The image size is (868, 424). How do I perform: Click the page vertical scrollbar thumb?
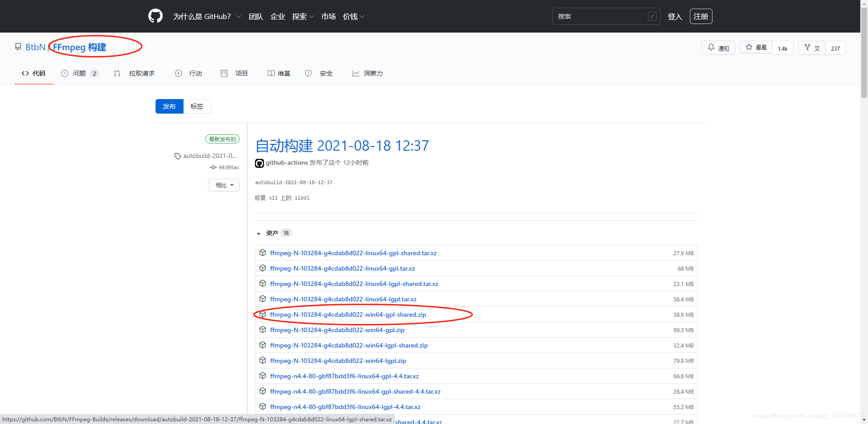864,52
